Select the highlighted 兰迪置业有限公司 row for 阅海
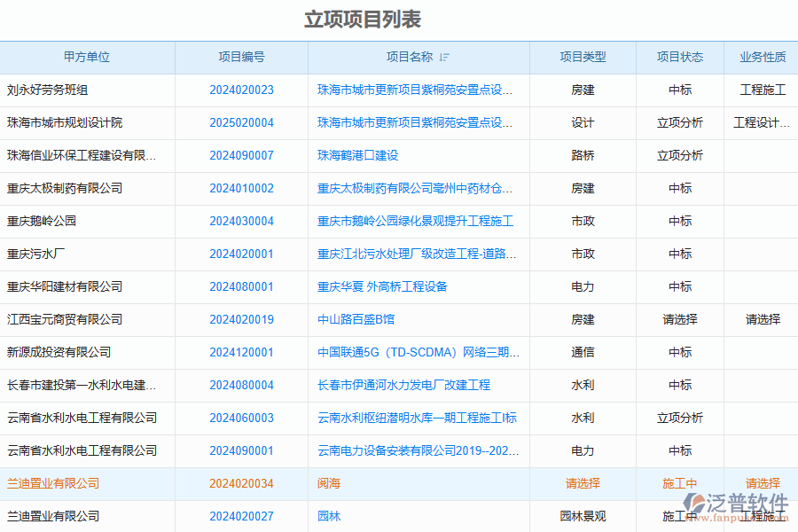Screen dimensions: 798x532 click(x=53, y=484)
